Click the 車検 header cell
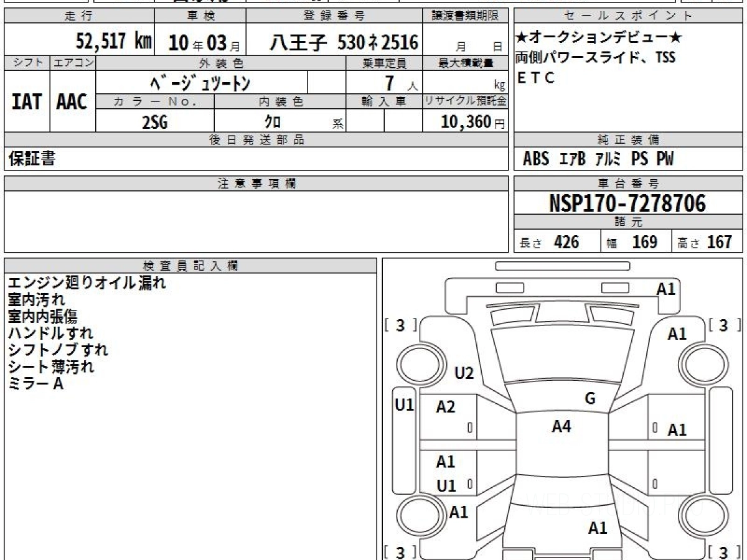This screenshot has height=560, width=747. (200, 16)
